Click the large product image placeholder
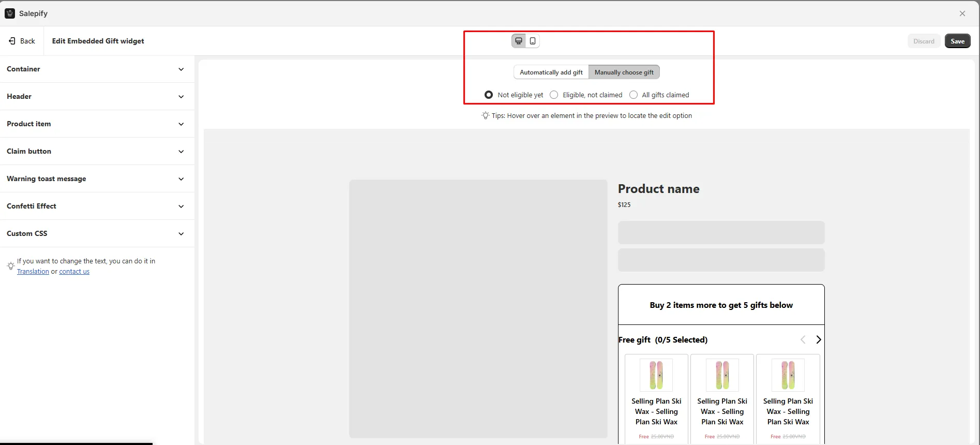This screenshot has width=980, height=445. [x=478, y=309]
